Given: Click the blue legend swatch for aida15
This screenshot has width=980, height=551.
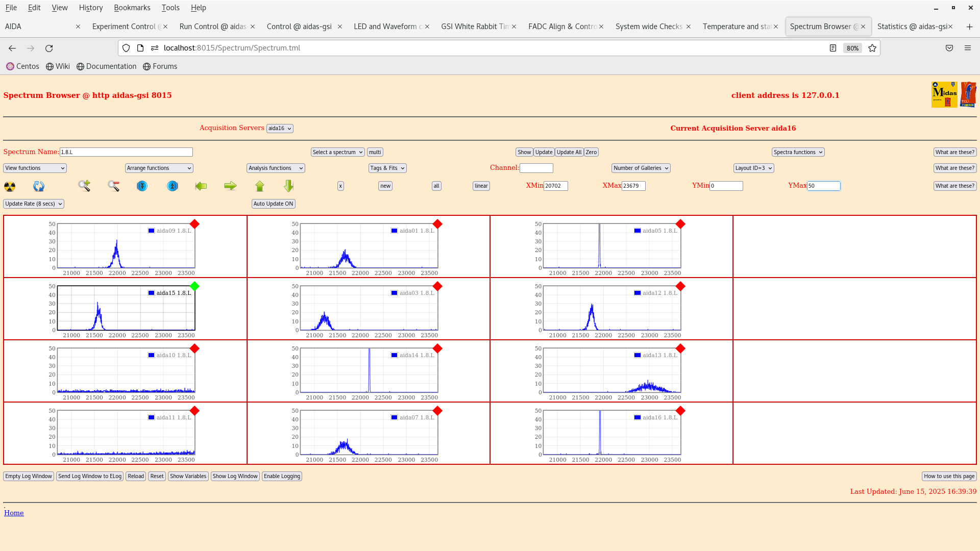Looking at the screenshot, I should pos(151,293).
